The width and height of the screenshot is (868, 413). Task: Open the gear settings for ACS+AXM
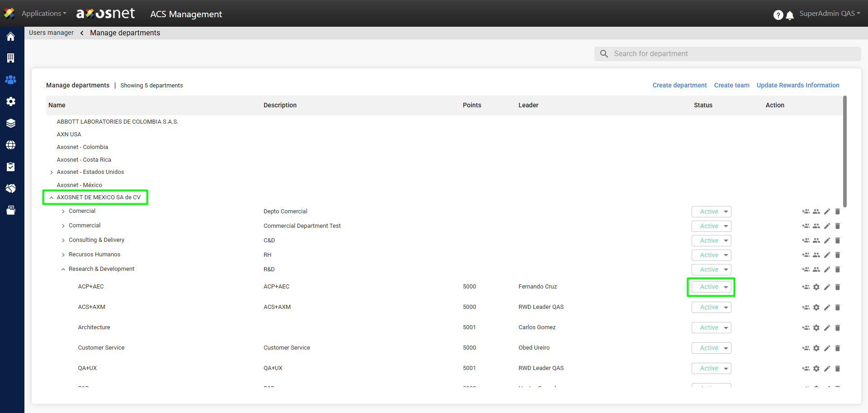tap(816, 307)
